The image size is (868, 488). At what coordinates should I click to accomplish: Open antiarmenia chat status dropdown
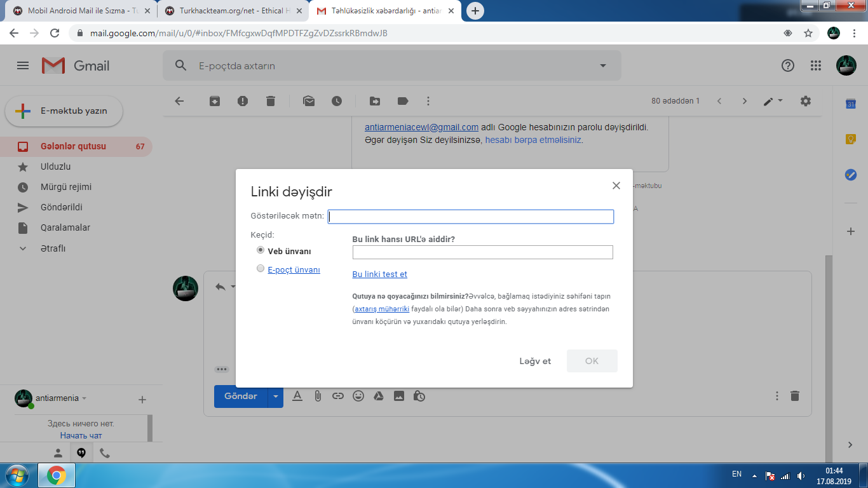[x=84, y=398]
